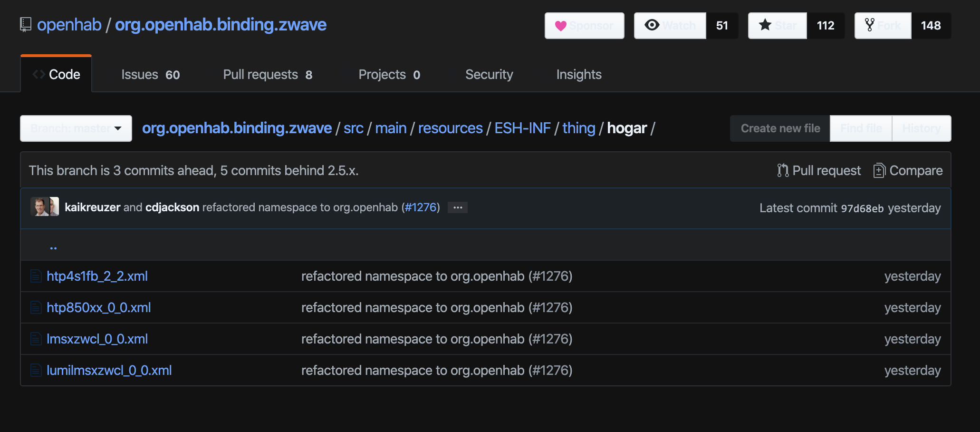Open latest commit hash 97d68eb

point(862,208)
